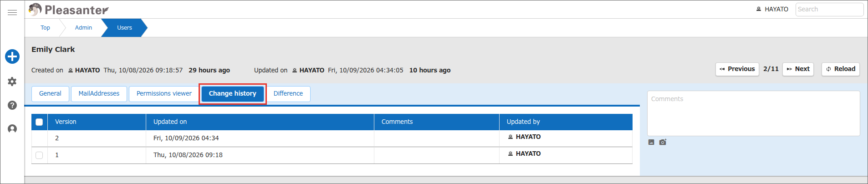Focus the Search box
The width and height of the screenshot is (868, 184).
829,9
